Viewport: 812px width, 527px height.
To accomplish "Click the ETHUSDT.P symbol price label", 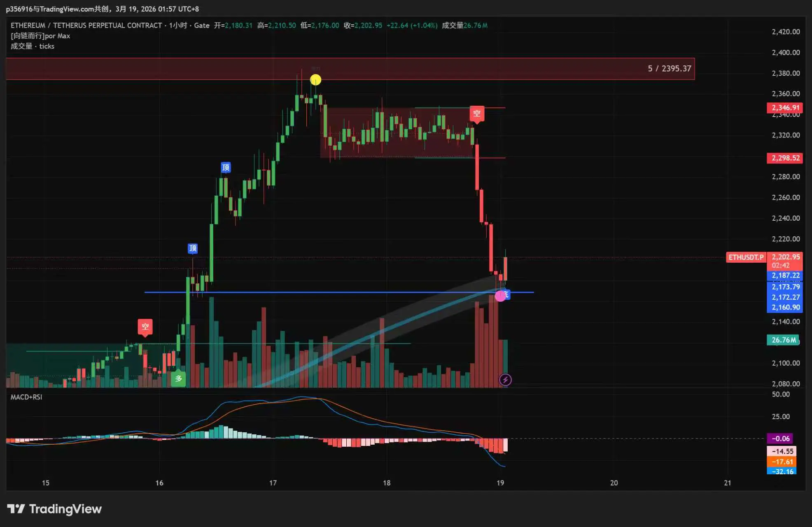I will 746,257.
